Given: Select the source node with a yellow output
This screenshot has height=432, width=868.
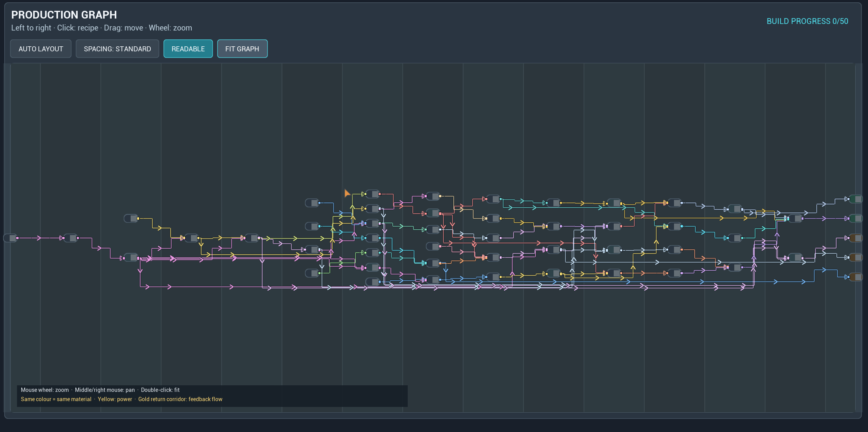Looking at the screenshot, I should [131, 219].
